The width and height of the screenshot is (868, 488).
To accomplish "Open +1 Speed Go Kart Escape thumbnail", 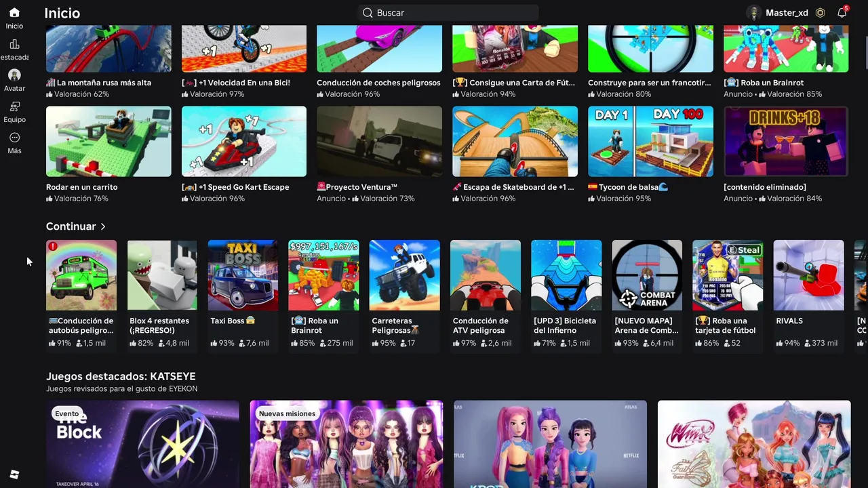I will [x=244, y=141].
